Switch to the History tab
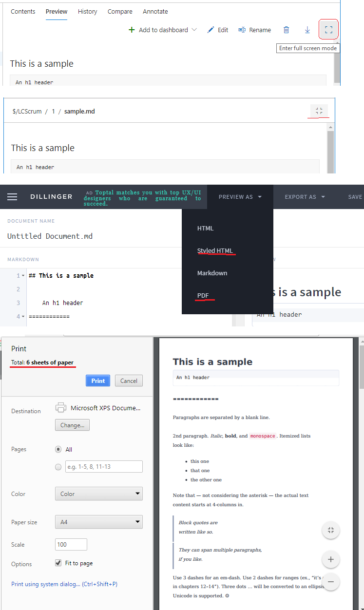This screenshot has width=364, height=610. (x=88, y=11)
